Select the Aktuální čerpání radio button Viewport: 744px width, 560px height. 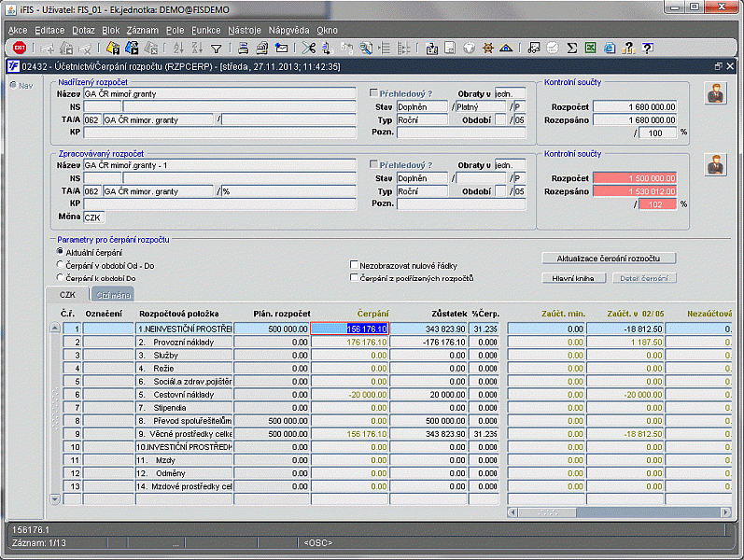coord(61,252)
